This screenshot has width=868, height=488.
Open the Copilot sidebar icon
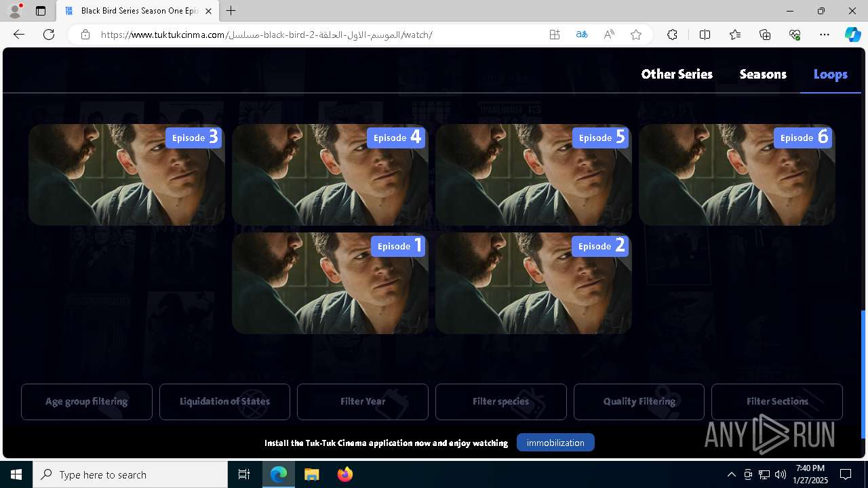pos(852,35)
